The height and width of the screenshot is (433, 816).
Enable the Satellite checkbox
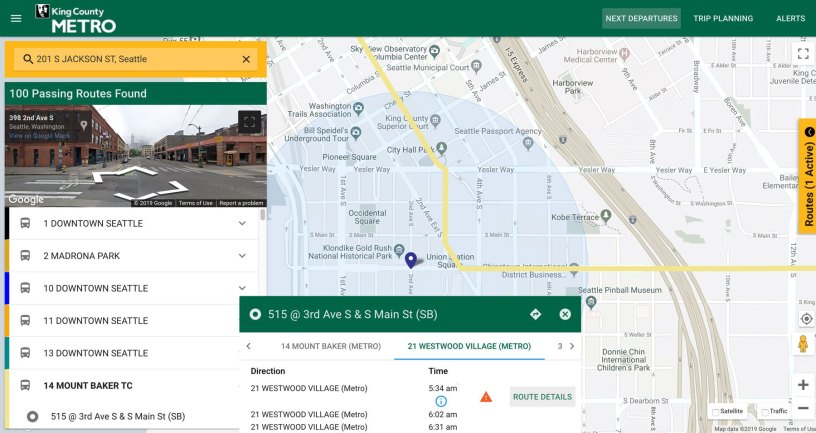click(715, 412)
